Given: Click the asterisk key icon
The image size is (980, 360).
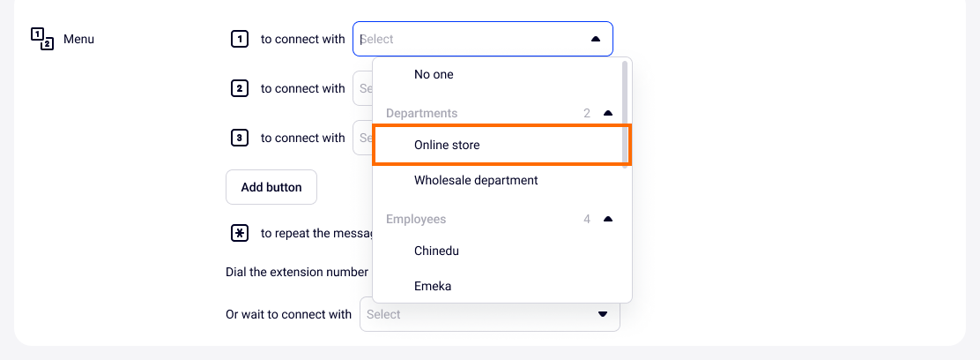Looking at the screenshot, I should coord(239,233).
